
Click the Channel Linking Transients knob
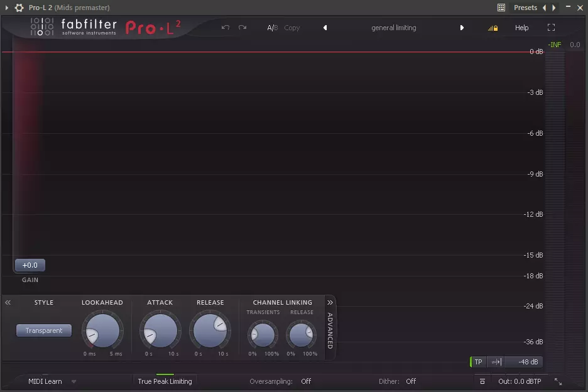[x=263, y=335]
